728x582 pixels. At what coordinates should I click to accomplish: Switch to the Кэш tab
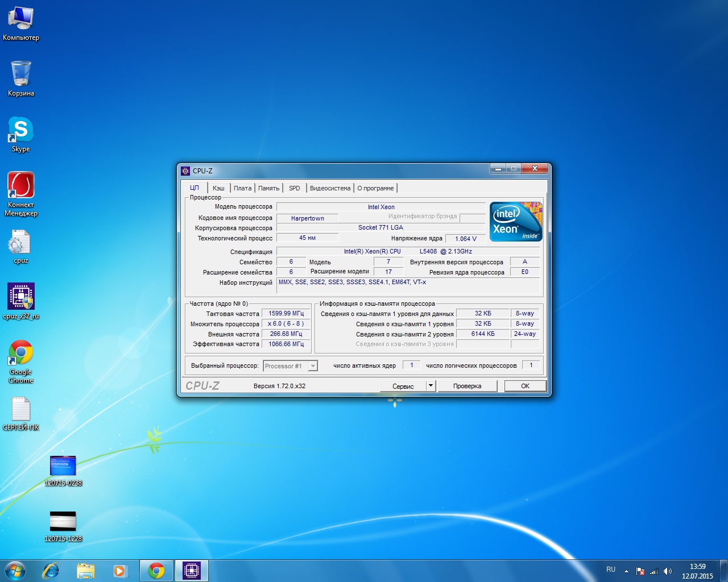pos(218,188)
